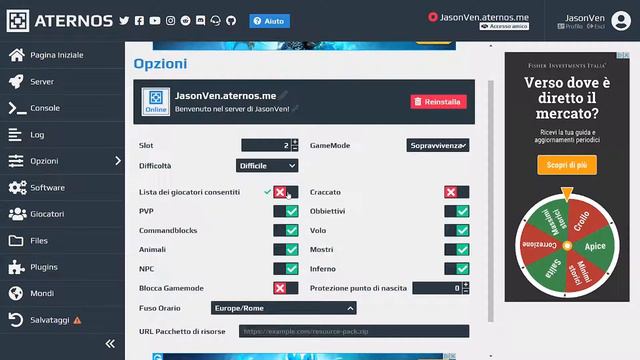Open the Console menu item
640x360 pixels.
point(62,108)
